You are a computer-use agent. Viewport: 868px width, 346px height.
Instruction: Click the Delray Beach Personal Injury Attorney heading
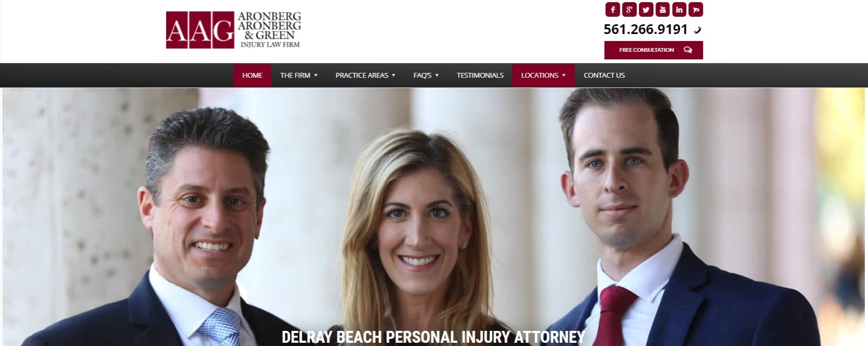tap(433, 337)
